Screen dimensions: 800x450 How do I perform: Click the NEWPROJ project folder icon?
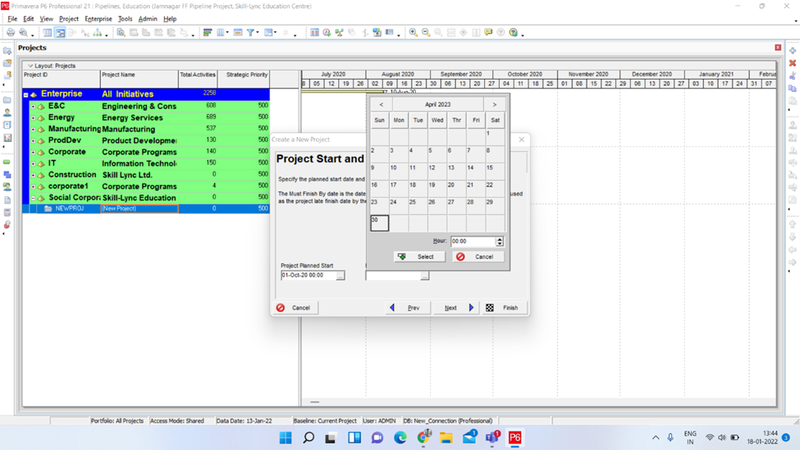point(48,209)
